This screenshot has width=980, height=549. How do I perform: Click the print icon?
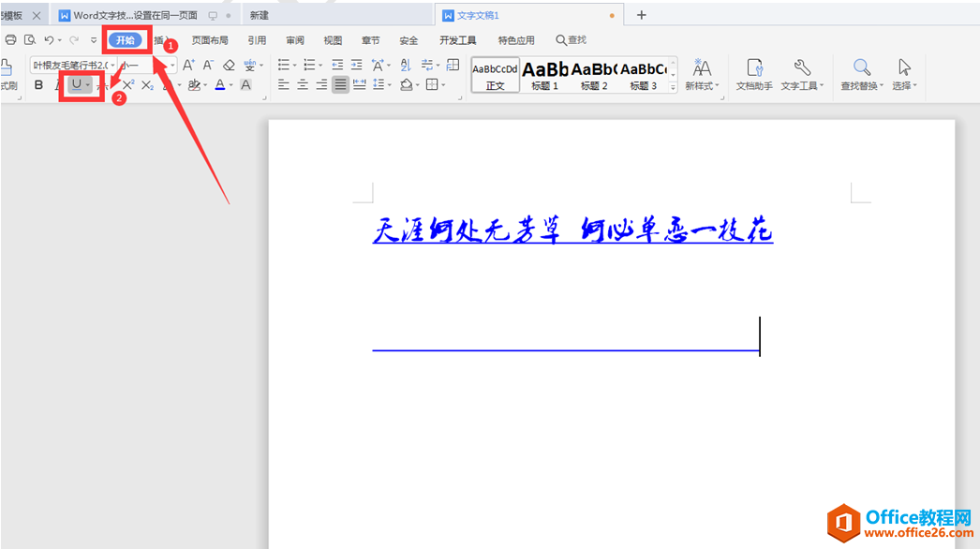click(11, 40)
